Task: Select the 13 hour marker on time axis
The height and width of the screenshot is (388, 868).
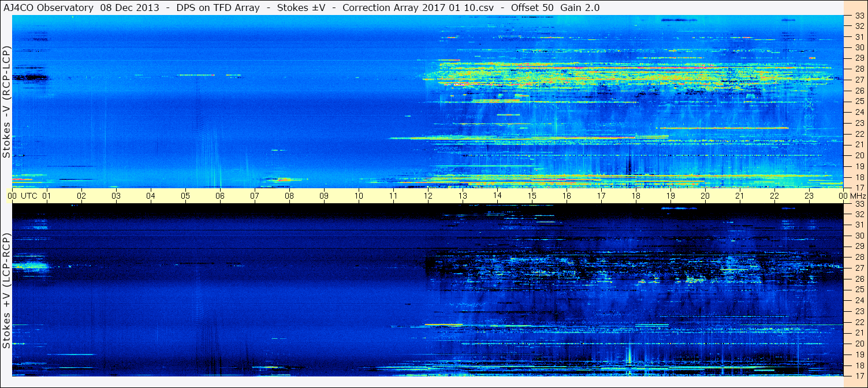Action: (x=463, y=196)
